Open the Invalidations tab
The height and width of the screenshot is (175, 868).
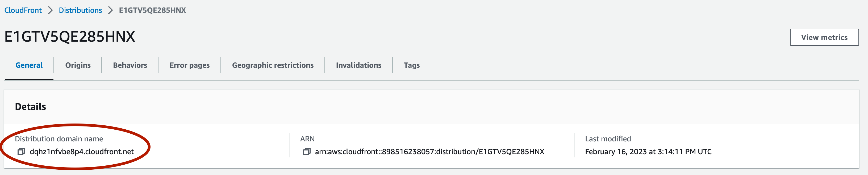click(358, 65)
